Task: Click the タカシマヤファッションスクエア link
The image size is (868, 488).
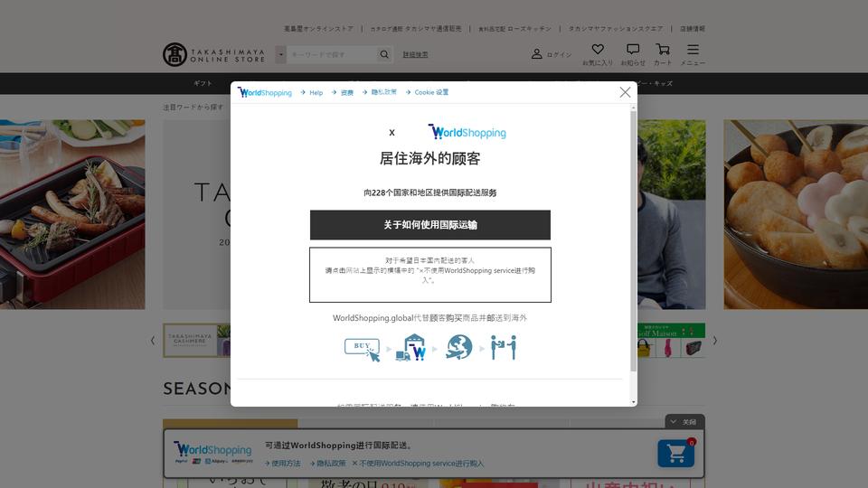Action: tap(615, 29)
